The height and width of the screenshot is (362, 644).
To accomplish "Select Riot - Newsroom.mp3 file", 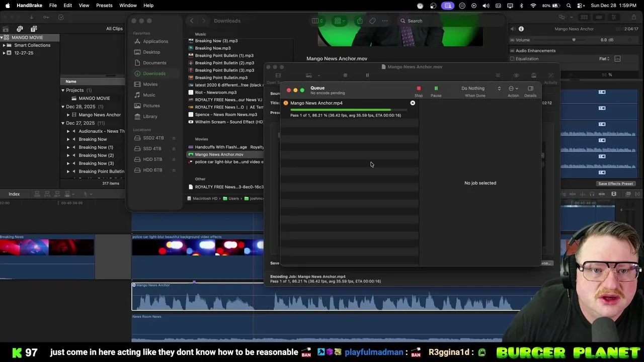I will tap(215, 93).
